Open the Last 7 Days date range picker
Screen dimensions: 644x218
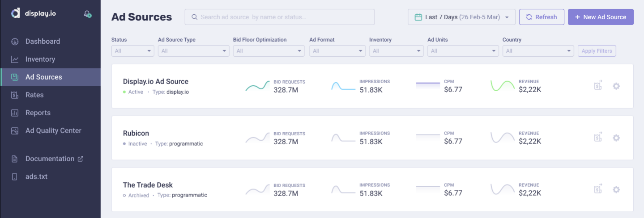(461, 17)
